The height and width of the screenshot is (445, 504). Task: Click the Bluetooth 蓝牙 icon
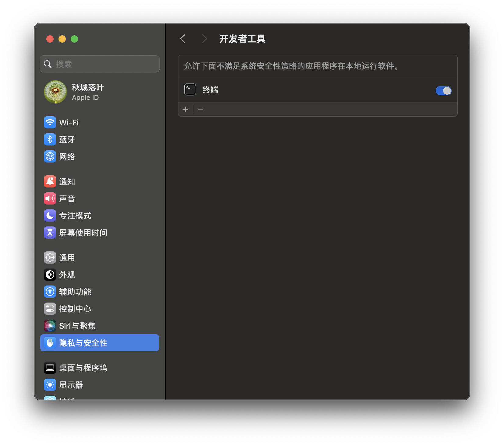[50, 139]
